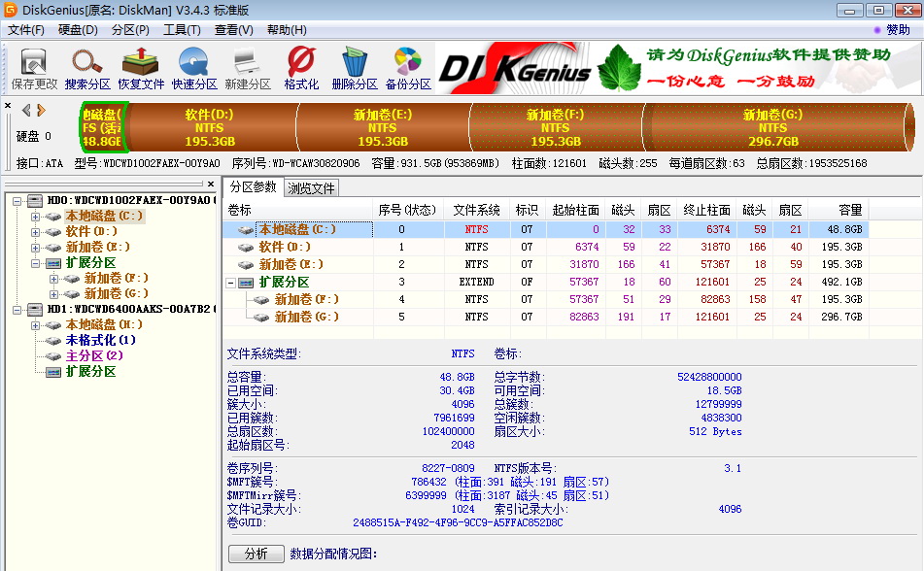Close the left tree panel
This screenshot has width=924, height=571.
211,184
